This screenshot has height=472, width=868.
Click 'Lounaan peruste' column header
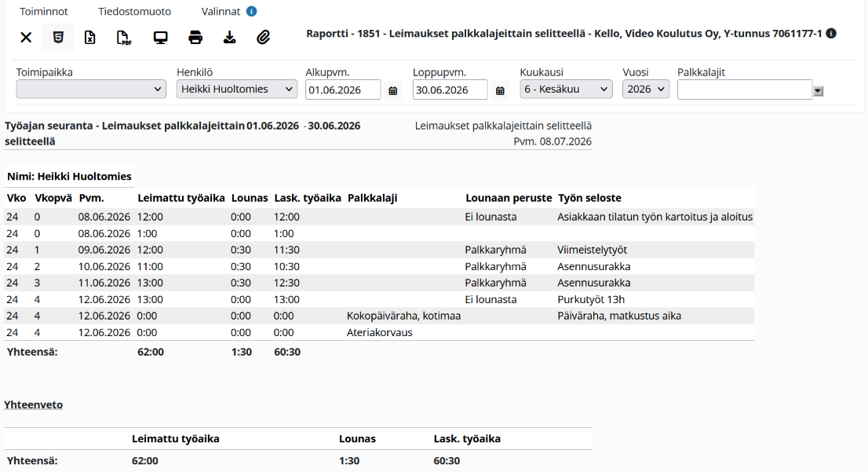(509, 198)
